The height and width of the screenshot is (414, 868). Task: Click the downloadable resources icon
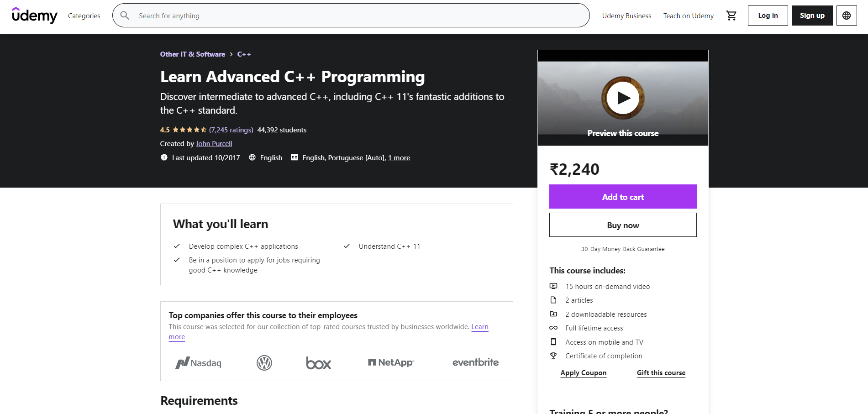pyautogui.click(x=553, y=314)
